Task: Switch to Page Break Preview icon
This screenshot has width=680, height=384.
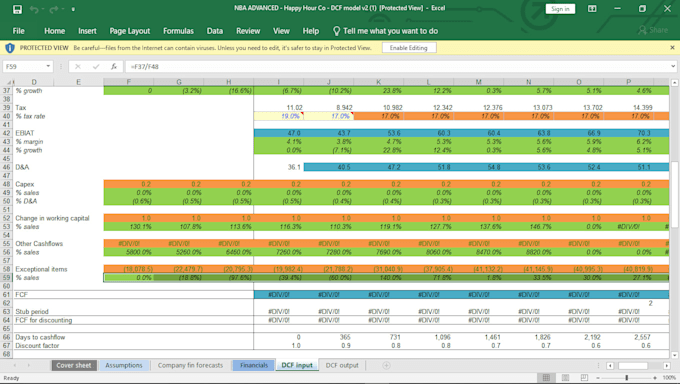Action: click(x=584, y=377)
